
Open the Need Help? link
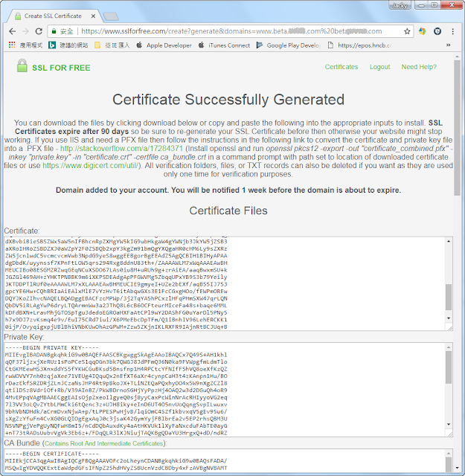click(x=419, y=67)
